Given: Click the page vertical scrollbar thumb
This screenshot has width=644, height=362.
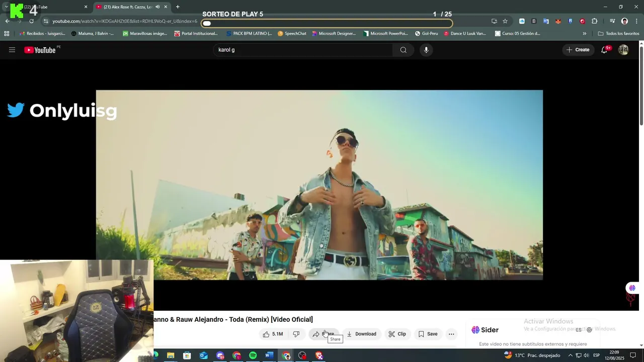Looking at the screenshot, I should pos(641,84).
